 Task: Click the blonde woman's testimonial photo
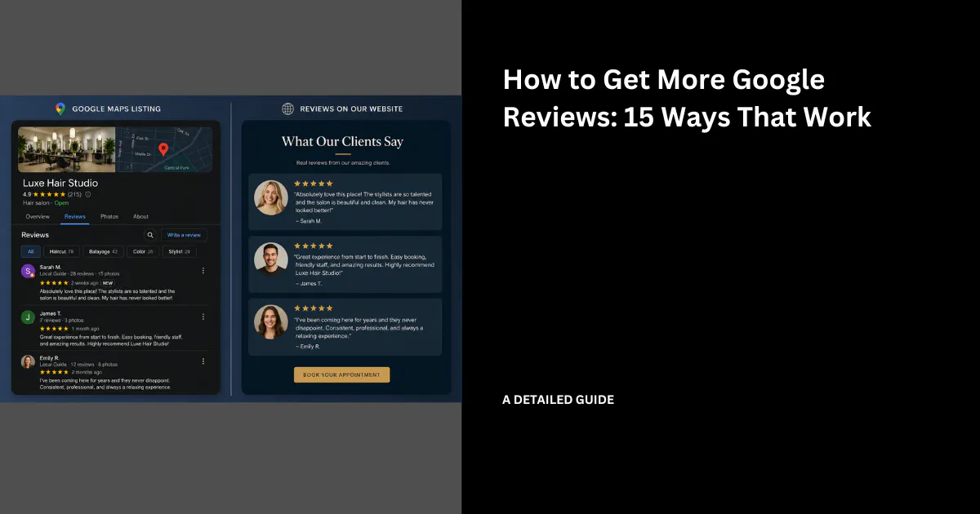(x=271, y=197)
